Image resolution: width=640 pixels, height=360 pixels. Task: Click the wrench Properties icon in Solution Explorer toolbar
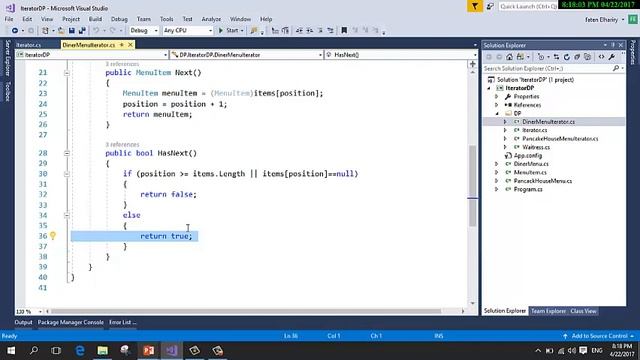coord(612,57)
